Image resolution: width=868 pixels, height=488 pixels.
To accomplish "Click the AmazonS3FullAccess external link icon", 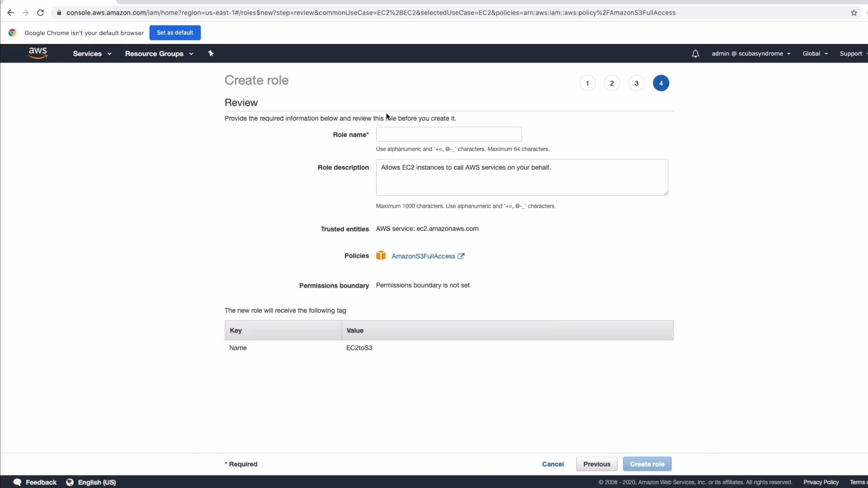I will [461, 256].
